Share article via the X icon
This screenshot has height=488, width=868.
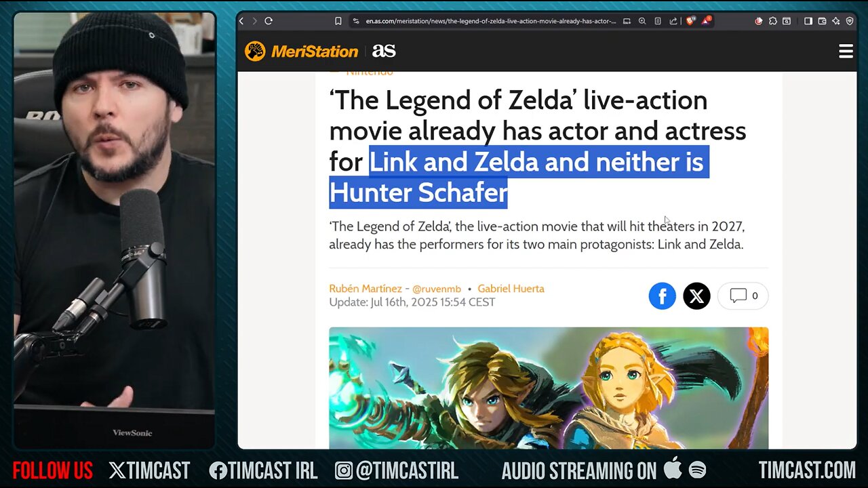696,296
